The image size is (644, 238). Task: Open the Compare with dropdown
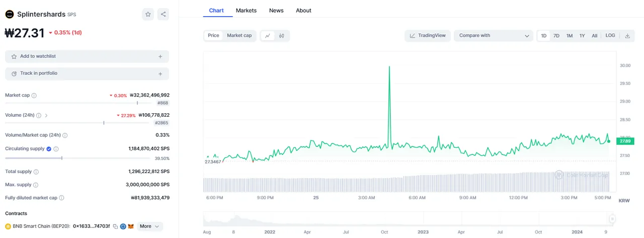point(494,36)
